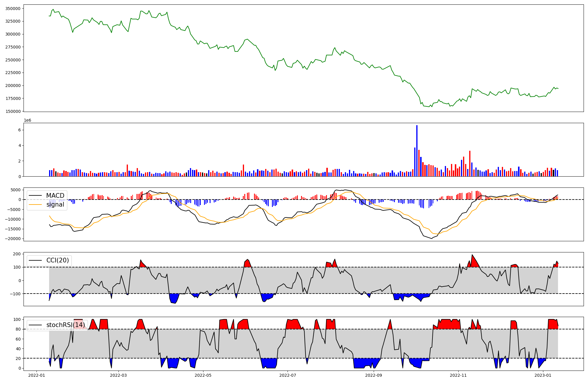Click the black MACD legend line sample
Viewport: 588px width, 382px height.
coord(36,196)
